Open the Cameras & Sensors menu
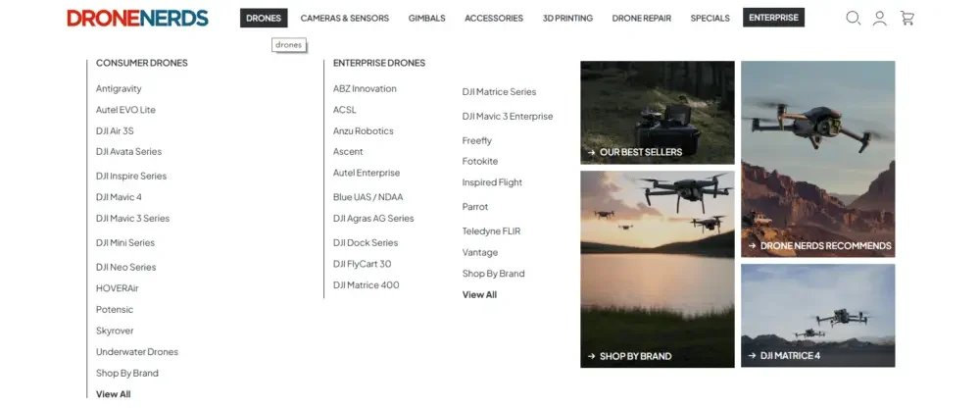The height and width of the screenshot is (409, 980). [344, 18]
